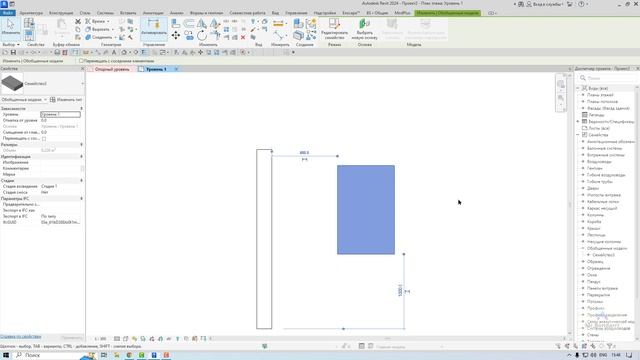Toggle the 'Перемещать с со...' property checkbox
Image resolution: width=640 pixels, height=360 pixels.
[x=44, y=138]
